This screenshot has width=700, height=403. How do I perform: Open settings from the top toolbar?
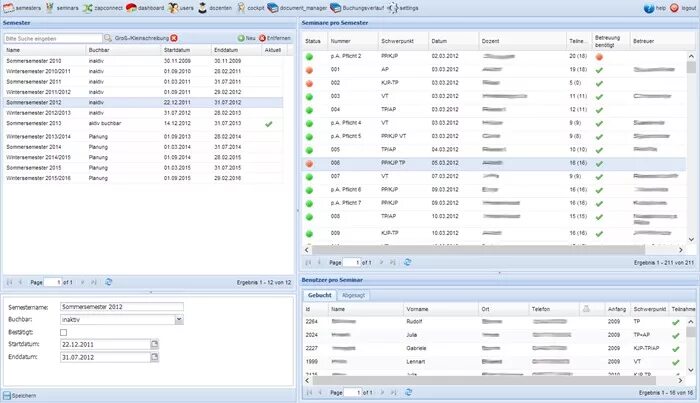point(403,8)
